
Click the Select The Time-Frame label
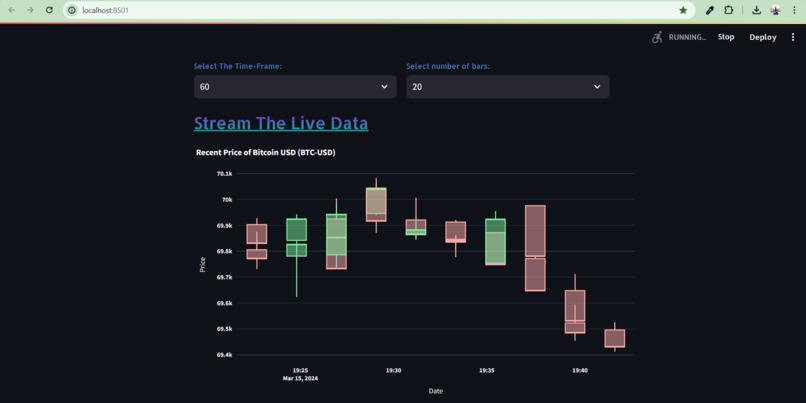237,66
